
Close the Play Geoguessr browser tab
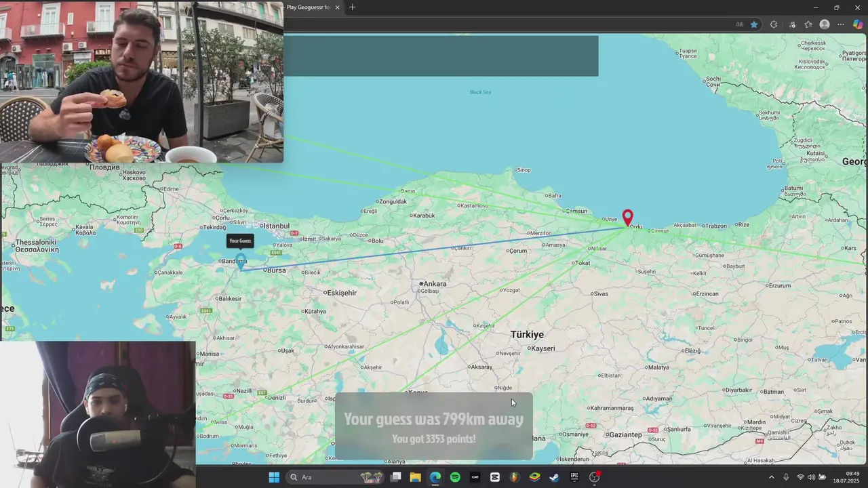click(337, 7)
